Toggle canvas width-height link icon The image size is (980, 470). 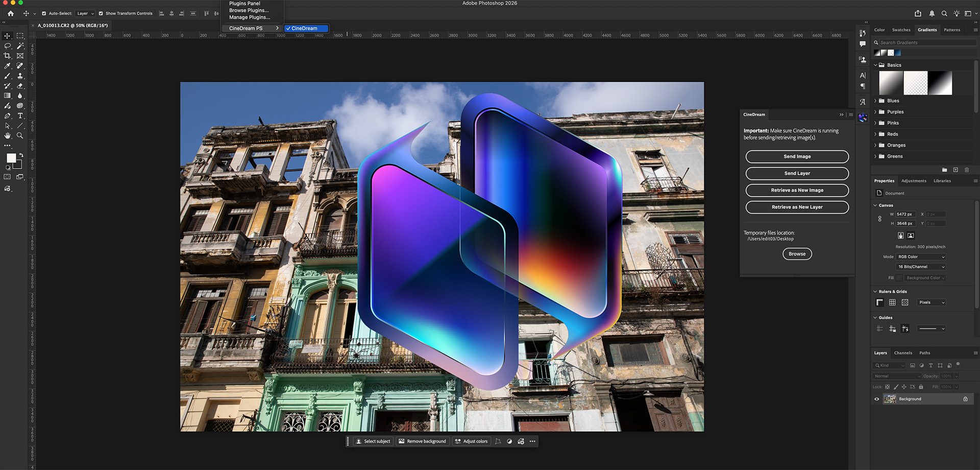(x=879, y=219)
